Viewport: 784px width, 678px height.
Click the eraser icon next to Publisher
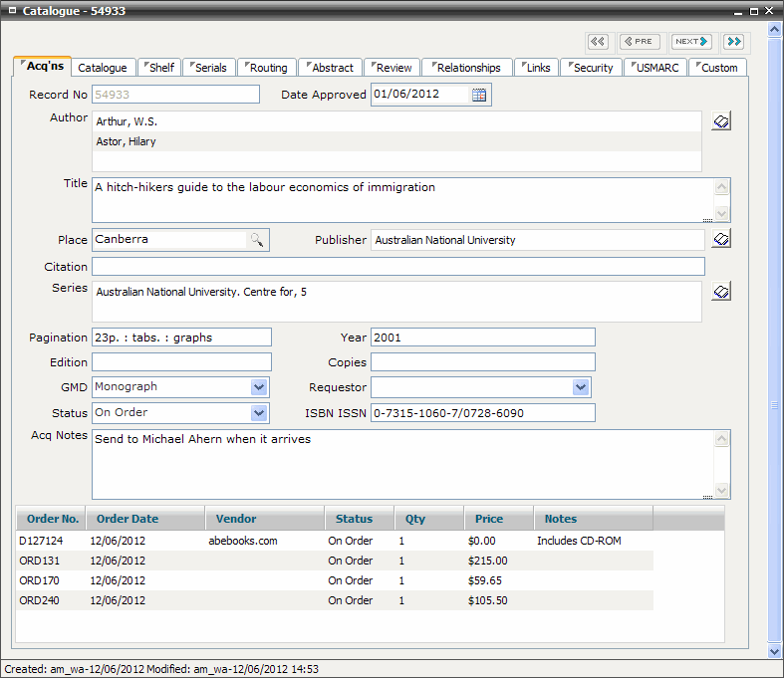pos(721,240)
